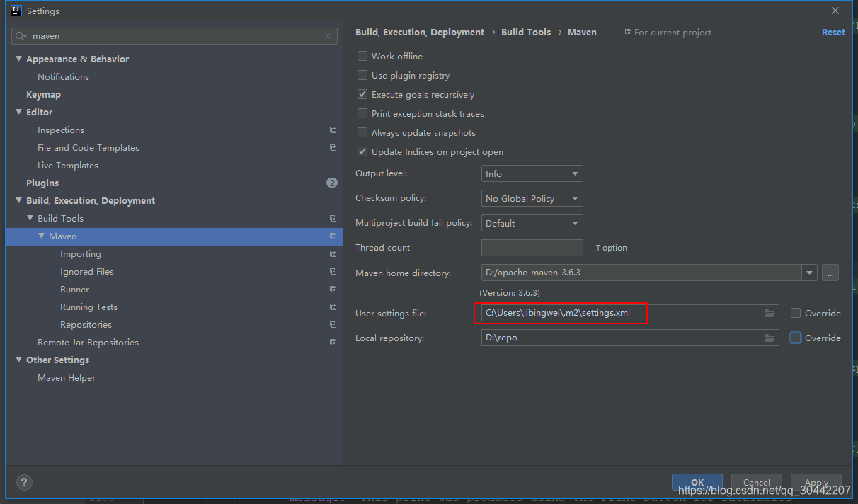Click Build Tools in the breadcrumb
This screenshot has height=504, width=858.
pyautogui.click(x=526, y=32)
